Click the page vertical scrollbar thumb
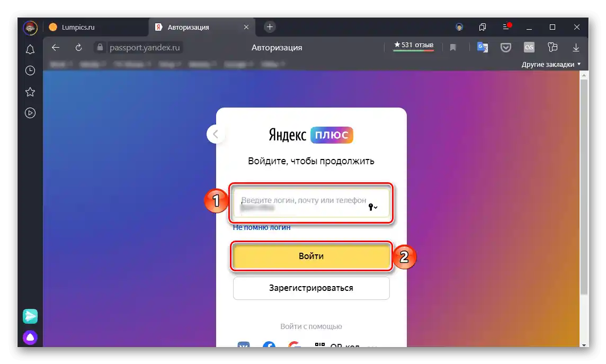 click(584, 187)
